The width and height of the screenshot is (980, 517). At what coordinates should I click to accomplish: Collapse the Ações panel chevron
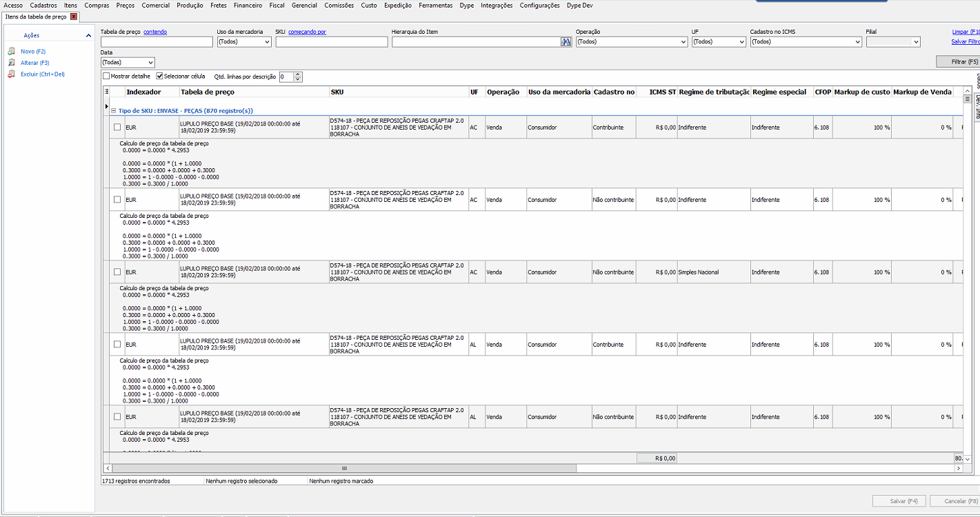[88, 35]
